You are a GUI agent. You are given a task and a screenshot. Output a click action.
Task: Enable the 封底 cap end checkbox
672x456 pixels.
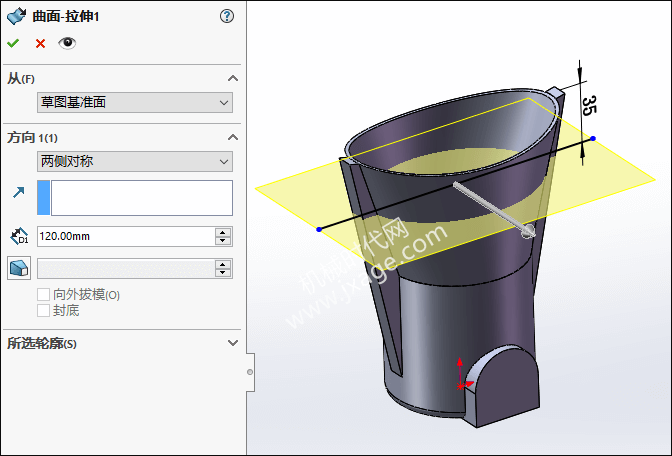[x=43, y=311]
